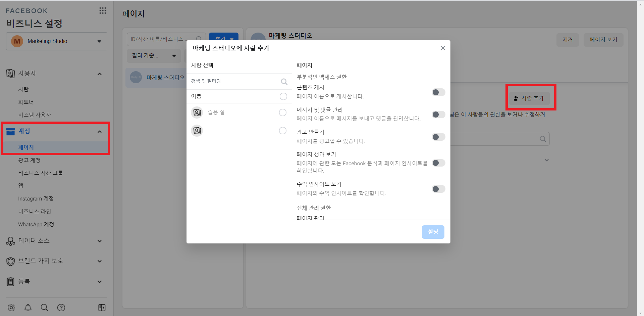The width and height of the screenshot is (644, 316).
Task: Collapse the 계정 section chevron
Action: (x=100, y=132)
